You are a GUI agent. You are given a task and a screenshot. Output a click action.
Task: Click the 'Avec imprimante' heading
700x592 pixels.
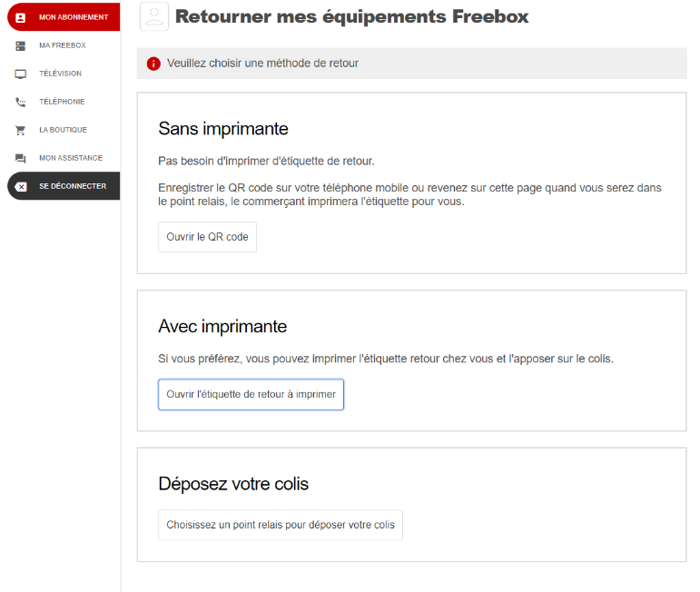222,326
